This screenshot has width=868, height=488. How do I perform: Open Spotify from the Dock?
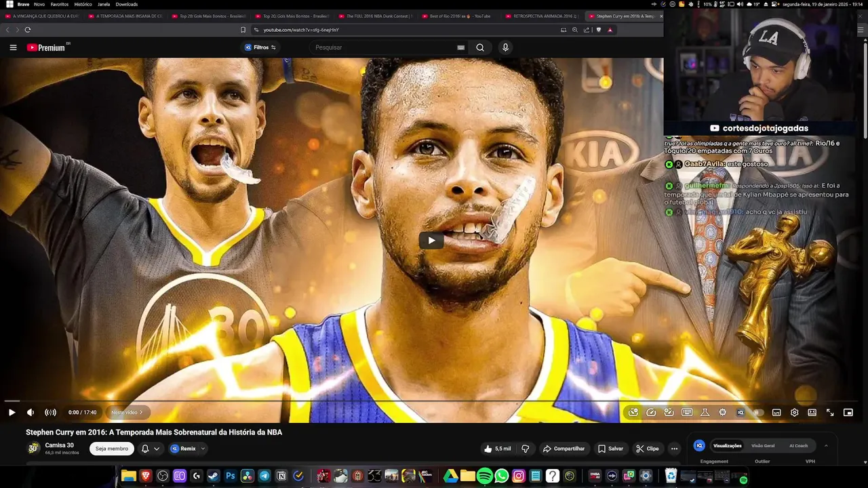485,476
